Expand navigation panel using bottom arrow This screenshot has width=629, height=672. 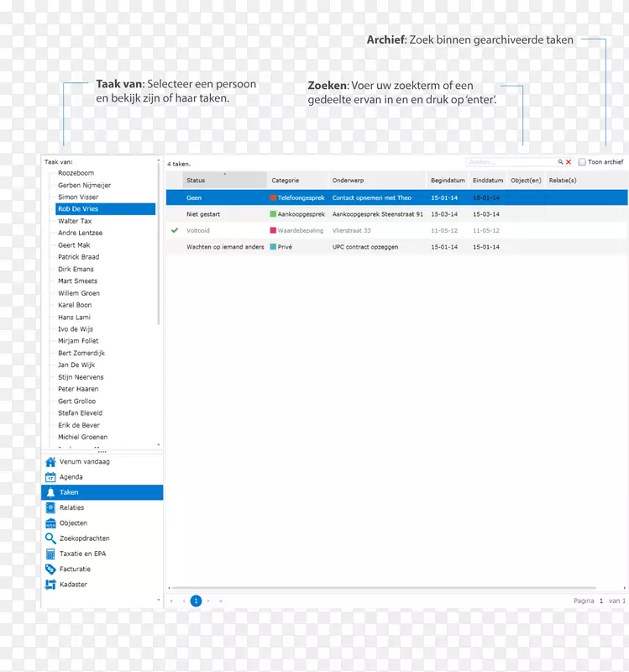point(159,600)
